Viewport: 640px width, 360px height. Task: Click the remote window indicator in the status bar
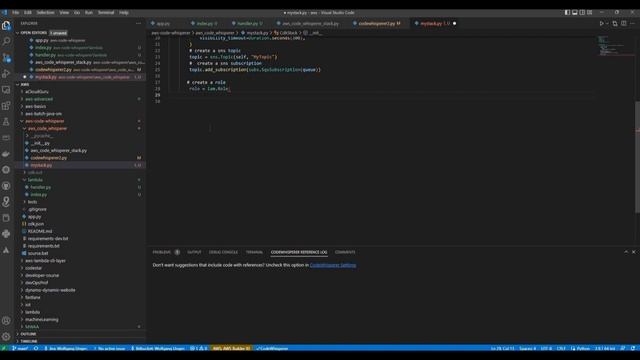4,348
